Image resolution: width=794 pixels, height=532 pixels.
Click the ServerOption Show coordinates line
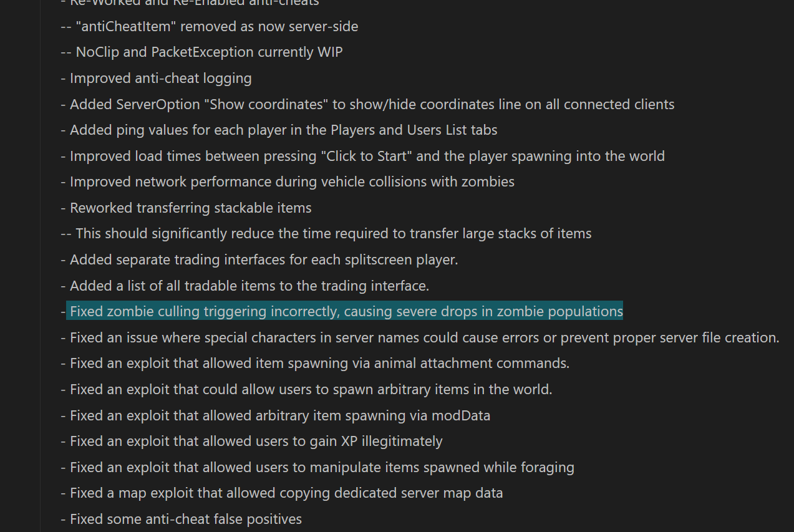(x=367, y=104)
